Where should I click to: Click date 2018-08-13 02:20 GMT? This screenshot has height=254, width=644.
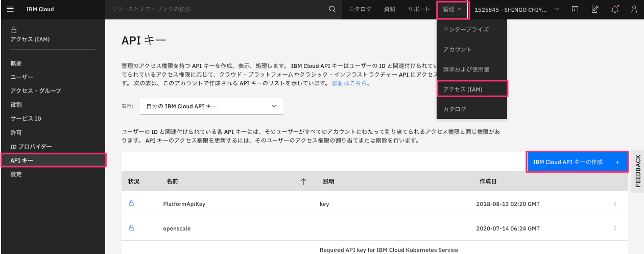click(508, 204)
